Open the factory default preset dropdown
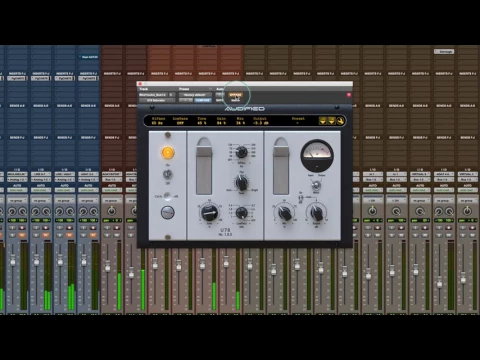The width and height of the screenshot is (480, 360). click(x=195, y=95)
